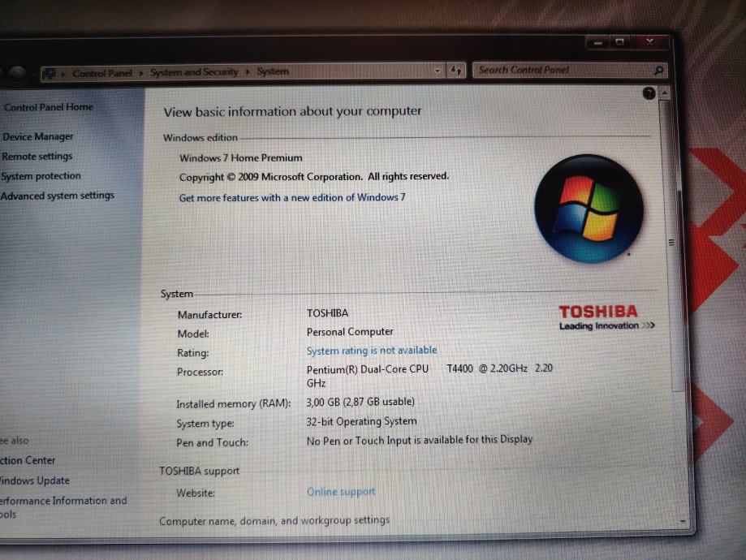This screenshot has width=746, height=560.
Task: Click the Website label
Action: [195, 493]
